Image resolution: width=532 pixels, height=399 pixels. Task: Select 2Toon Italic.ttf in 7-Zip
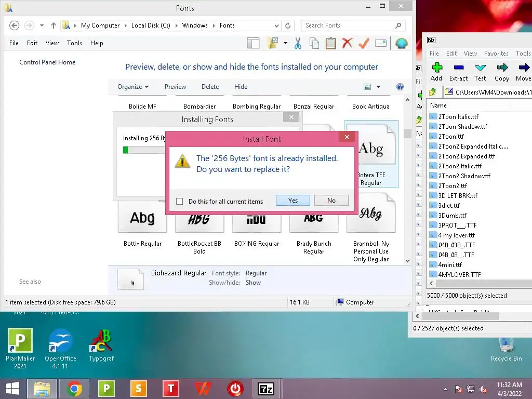click(x=458, y=117)
